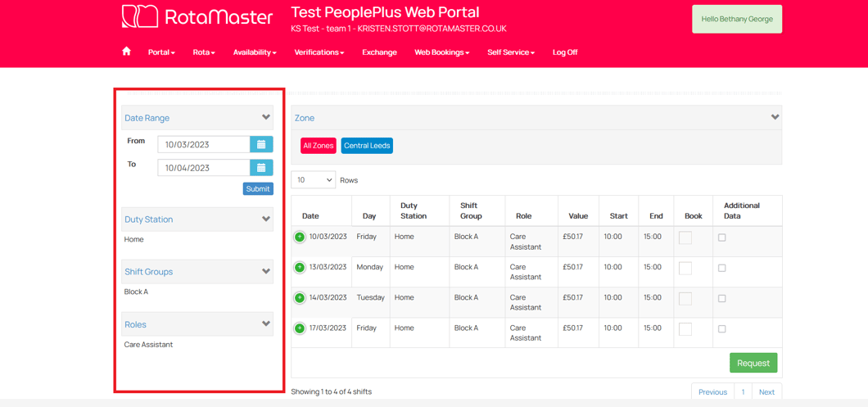The height and width of the screenshot is (407, 868).
Task: Open the From date calendar picker
Action: (261, 144)
